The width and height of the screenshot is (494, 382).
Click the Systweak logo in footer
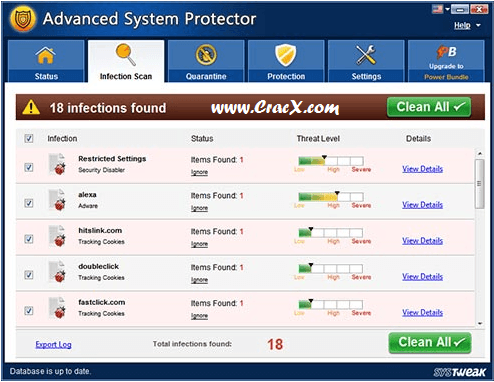pos(460,372)
